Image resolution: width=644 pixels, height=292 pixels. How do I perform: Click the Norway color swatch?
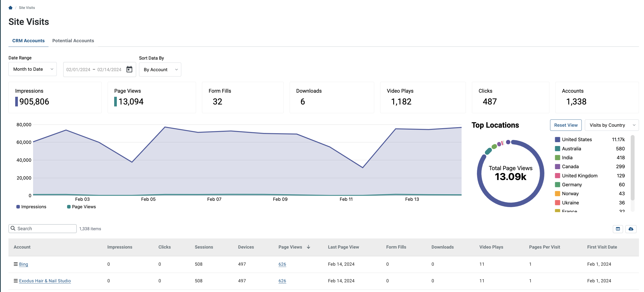click(557, 194)
